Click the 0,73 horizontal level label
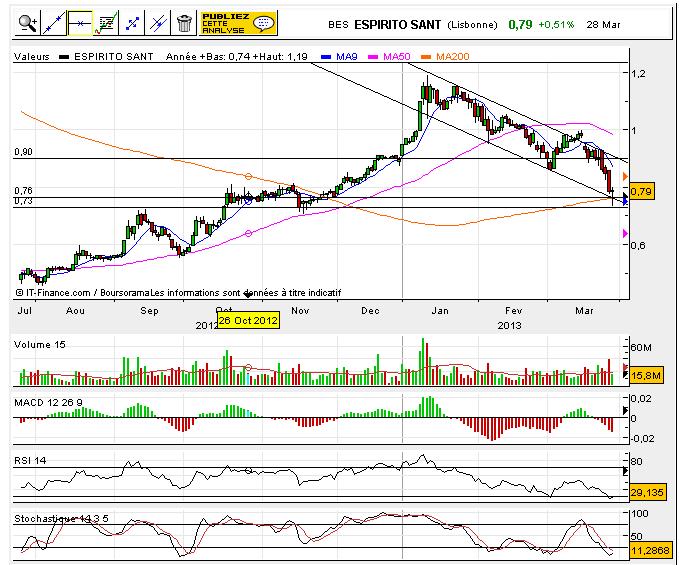The image size is (679, 565). [23, 201]
